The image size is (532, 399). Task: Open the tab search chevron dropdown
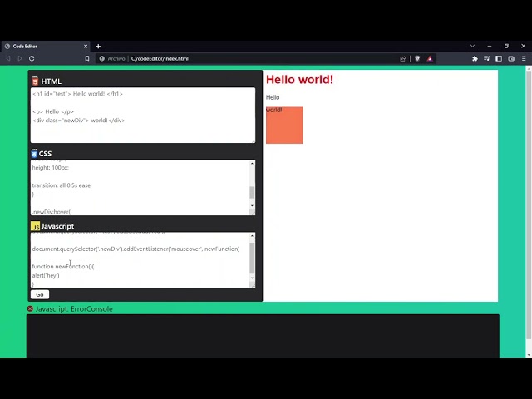click(472, 46)
